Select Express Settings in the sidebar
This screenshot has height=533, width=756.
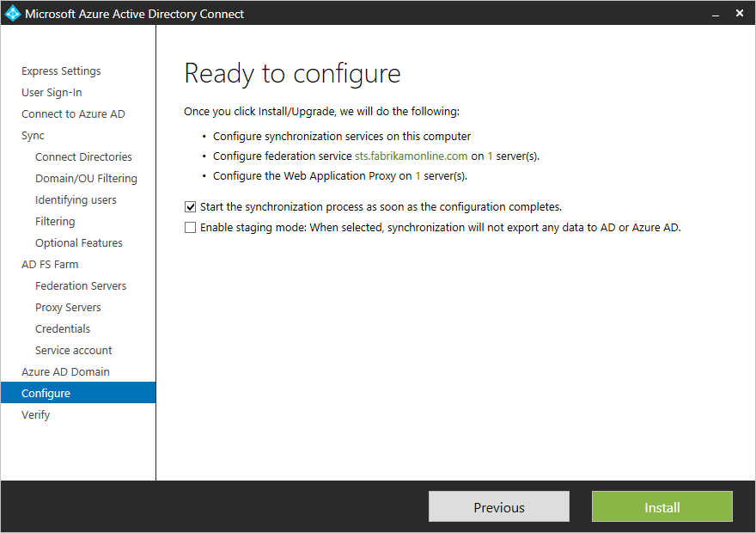[61, 70]
